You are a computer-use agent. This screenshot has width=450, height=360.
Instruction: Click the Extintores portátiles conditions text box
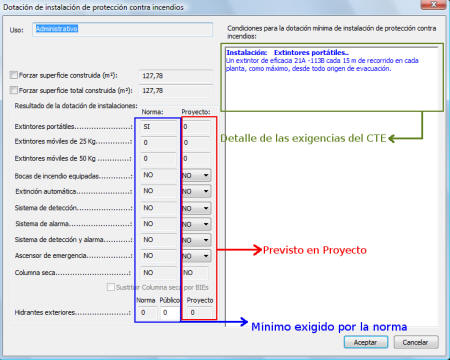[x=332, y=77]
